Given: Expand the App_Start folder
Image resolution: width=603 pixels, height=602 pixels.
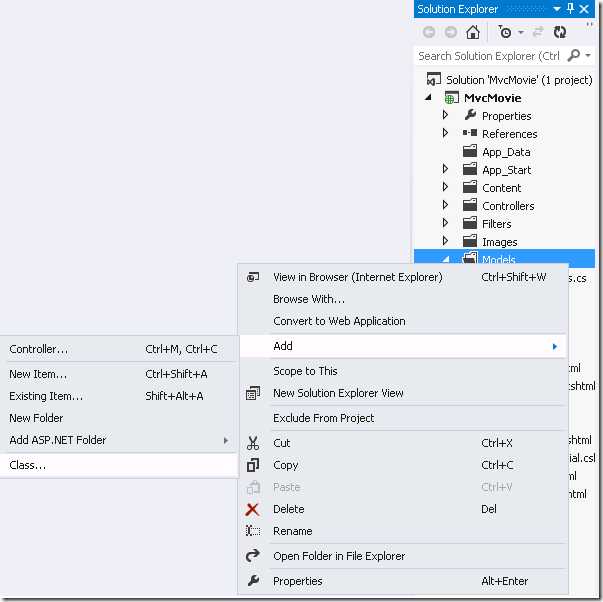Looking at the screenshot, I should point(445,169).
